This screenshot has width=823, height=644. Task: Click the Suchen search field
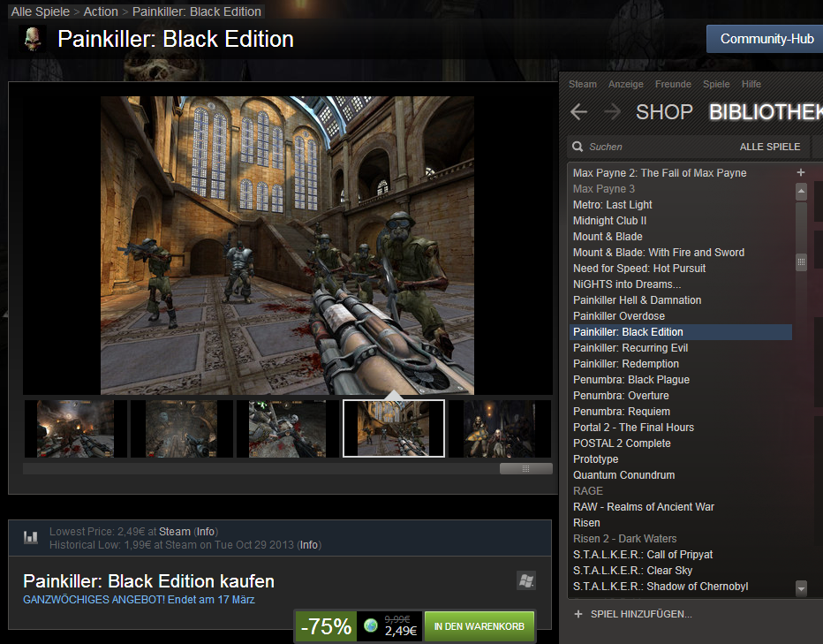point(653,147)
